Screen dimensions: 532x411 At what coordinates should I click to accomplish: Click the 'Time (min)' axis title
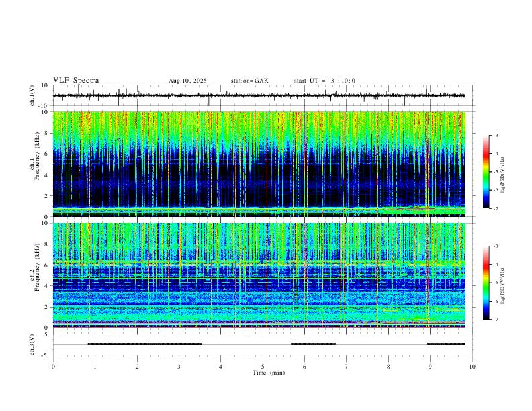(x=269, y=373)
